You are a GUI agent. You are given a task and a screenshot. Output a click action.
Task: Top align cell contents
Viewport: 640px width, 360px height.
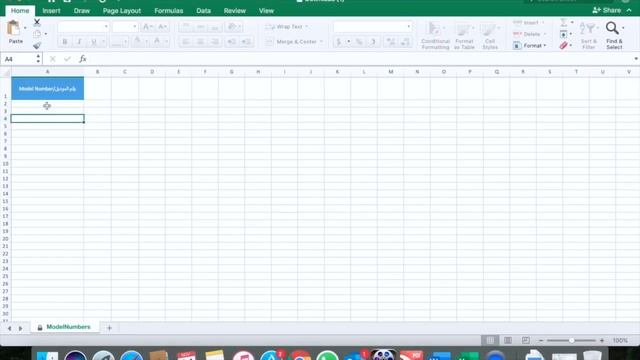click(186, 27)
